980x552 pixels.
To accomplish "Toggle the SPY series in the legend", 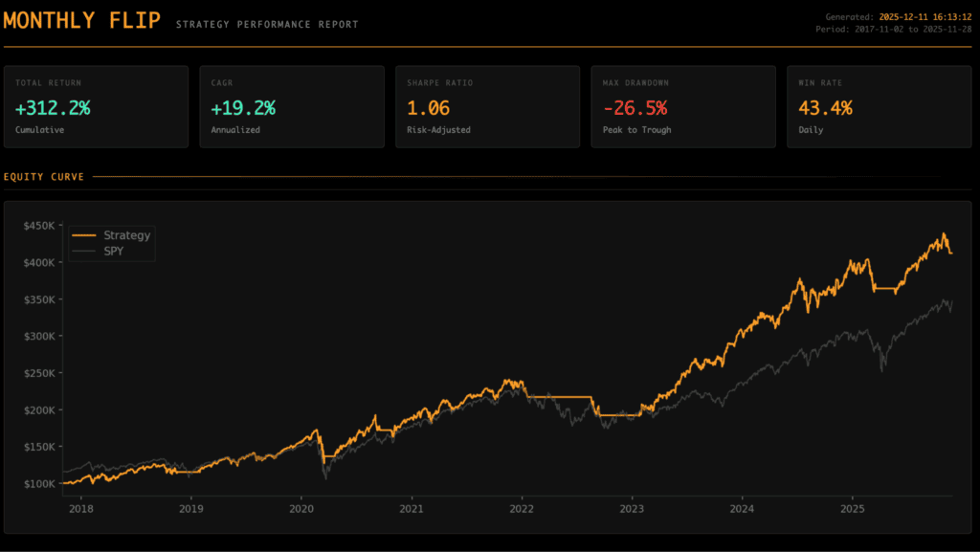I will point(113,251).
